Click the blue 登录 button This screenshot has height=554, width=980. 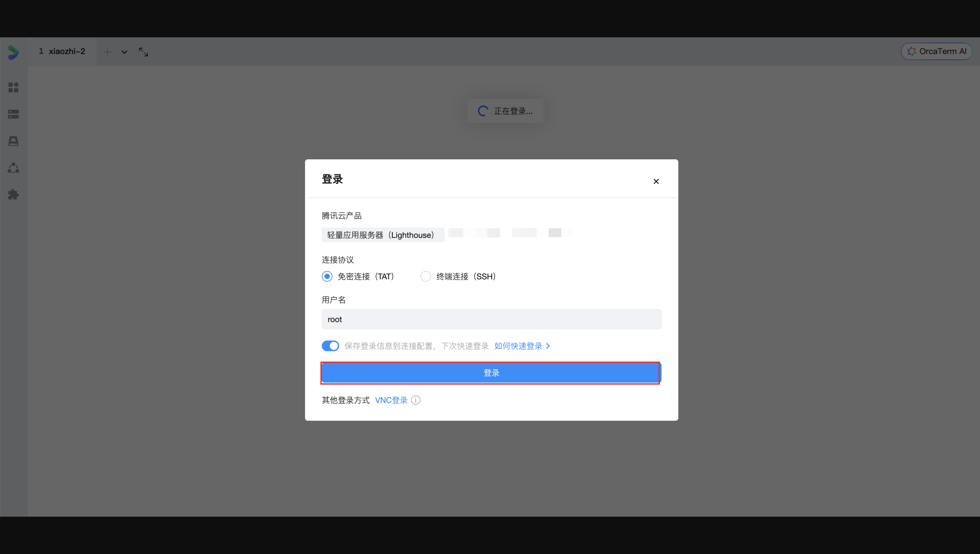point(491,373)
